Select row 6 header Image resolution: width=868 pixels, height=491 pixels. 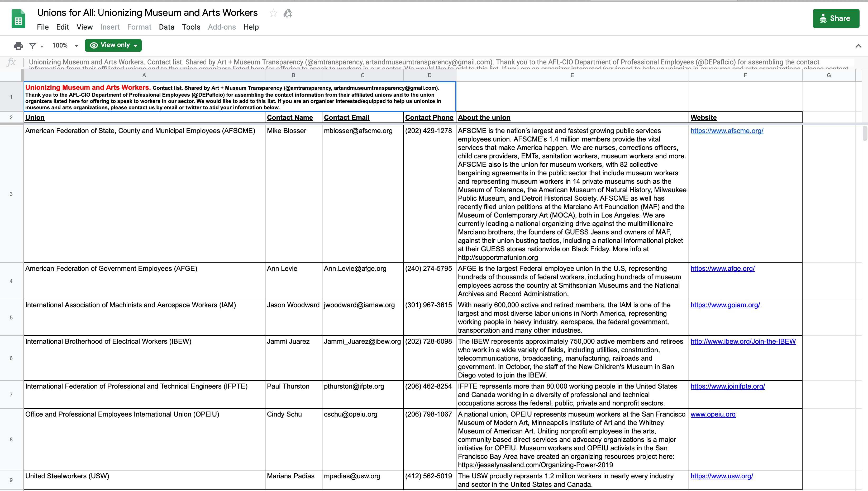(11, 358)
